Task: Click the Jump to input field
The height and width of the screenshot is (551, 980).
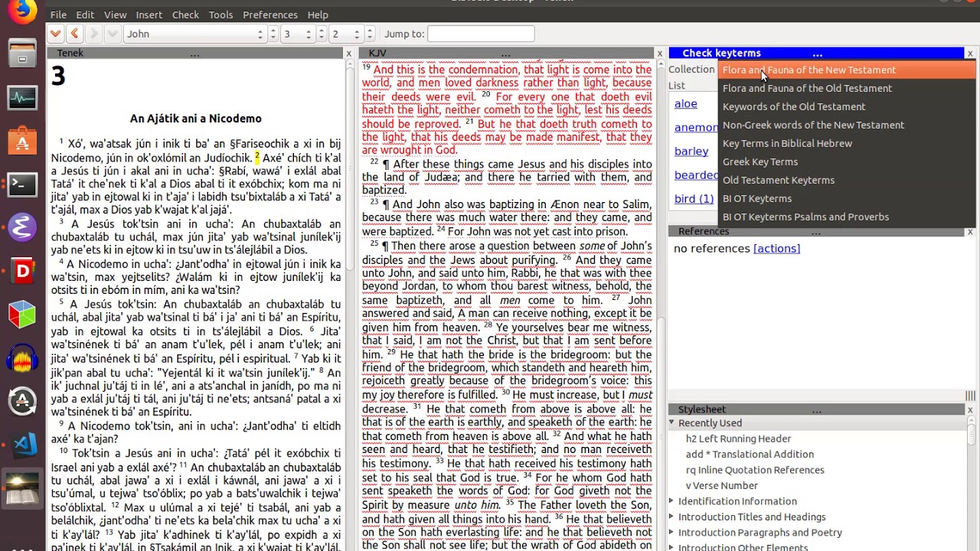Action: [481, 34]
